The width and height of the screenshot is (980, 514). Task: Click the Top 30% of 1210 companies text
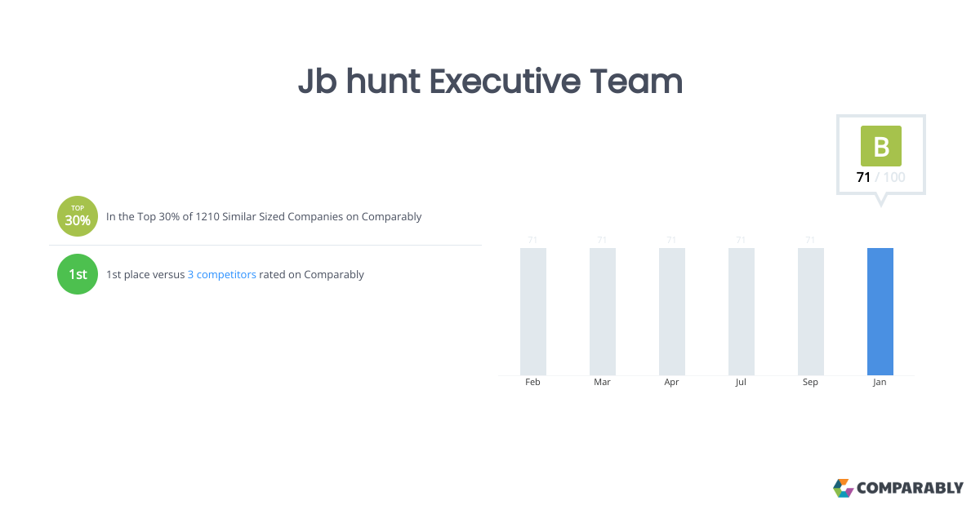264,217
